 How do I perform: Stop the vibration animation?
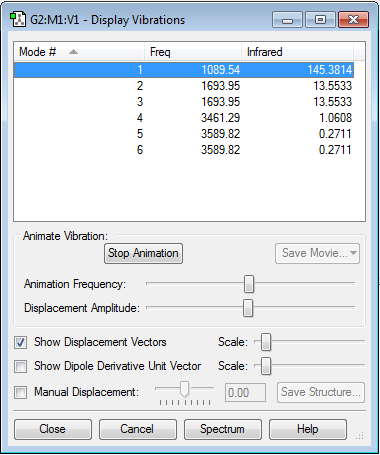[143, 253]
